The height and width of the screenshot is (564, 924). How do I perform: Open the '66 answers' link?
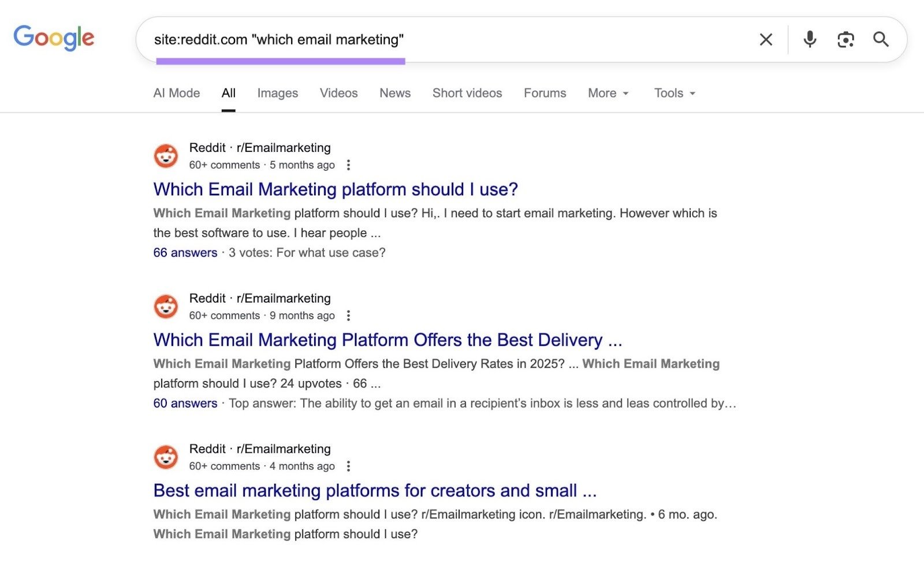(185, 252)
